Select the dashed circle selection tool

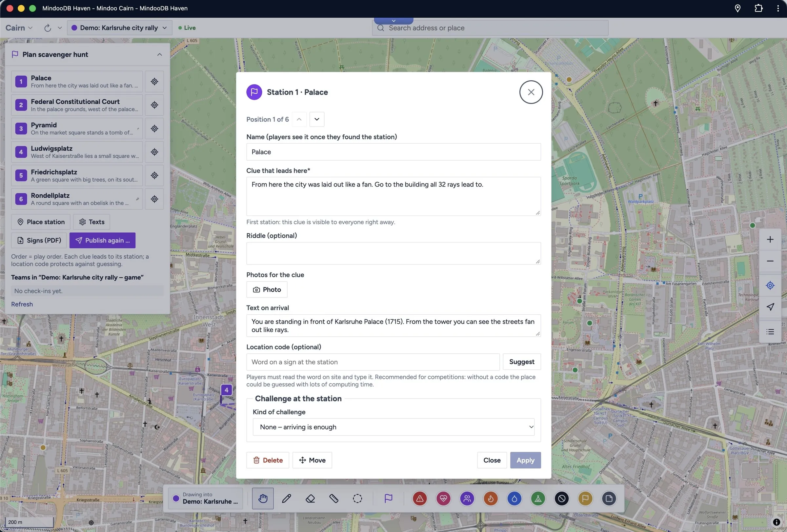[357, 498]
